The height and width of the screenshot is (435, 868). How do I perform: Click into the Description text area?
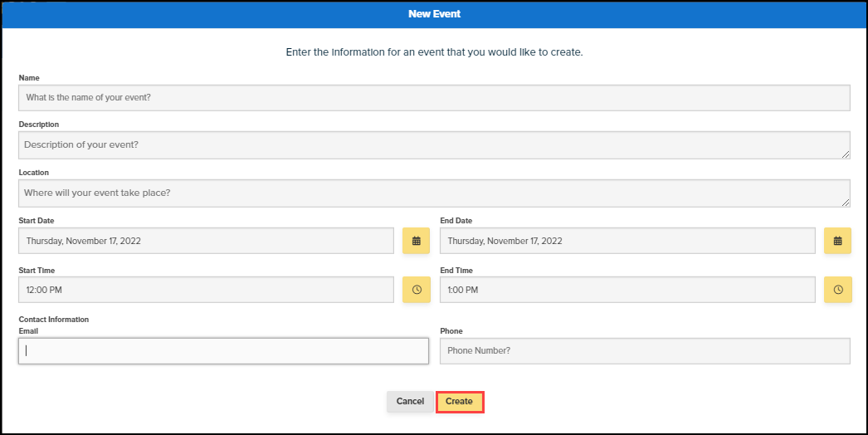coord(434,145)
